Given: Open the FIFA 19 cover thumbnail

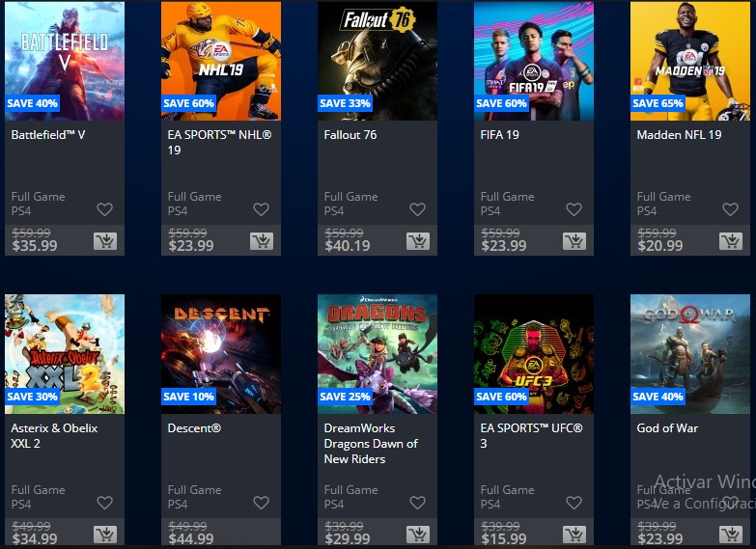Looking at the screenshot, I should [534, 61].
